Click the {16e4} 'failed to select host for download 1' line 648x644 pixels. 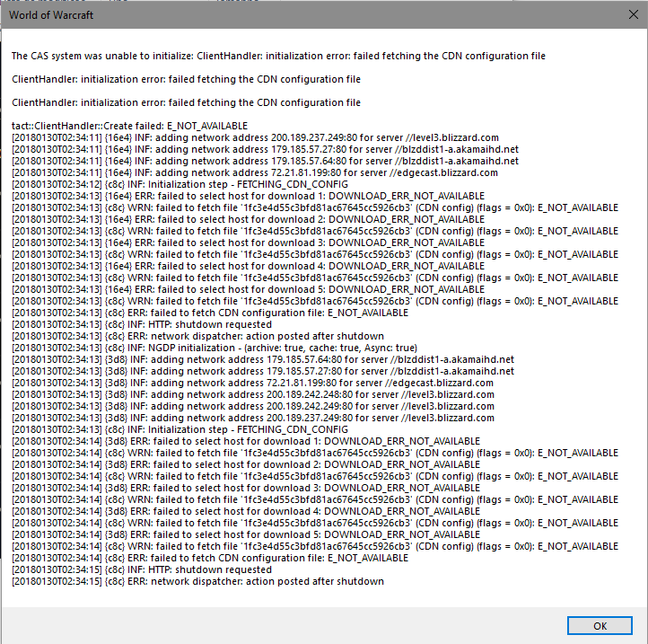[x=248, y=196]
